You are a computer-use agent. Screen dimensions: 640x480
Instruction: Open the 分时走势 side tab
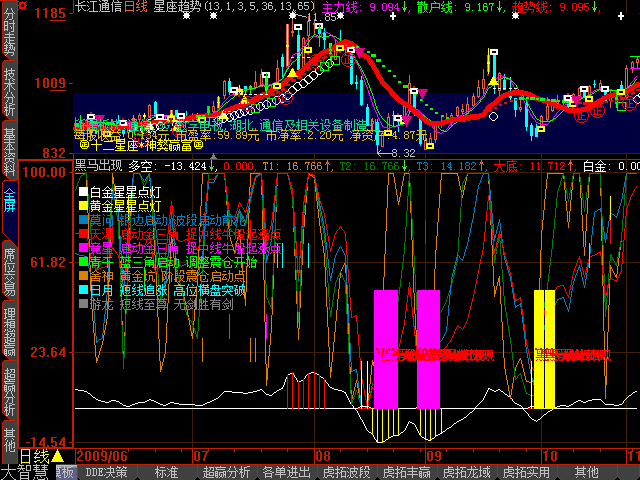point(9,39)
